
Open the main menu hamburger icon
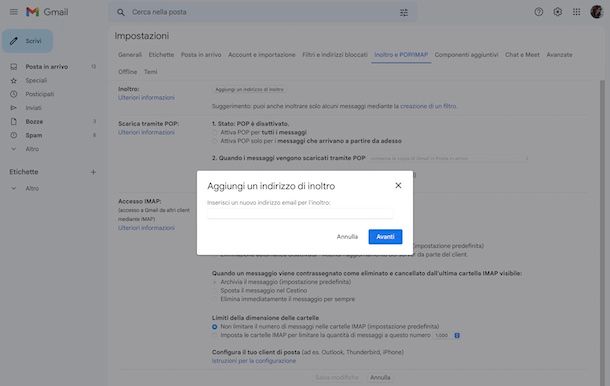click(14, 12)
